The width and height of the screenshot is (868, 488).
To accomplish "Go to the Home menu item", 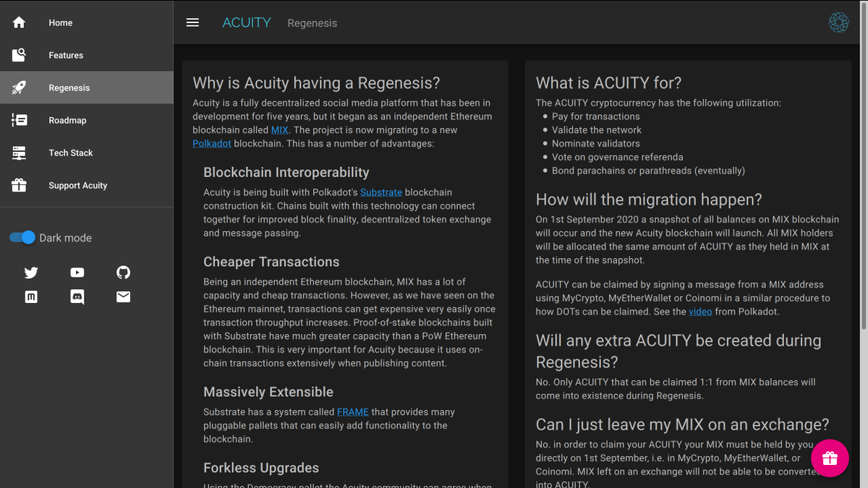I will 87,22.
